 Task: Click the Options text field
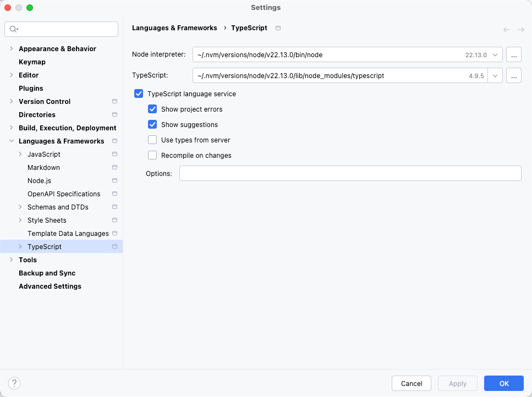tap(350, 173)
